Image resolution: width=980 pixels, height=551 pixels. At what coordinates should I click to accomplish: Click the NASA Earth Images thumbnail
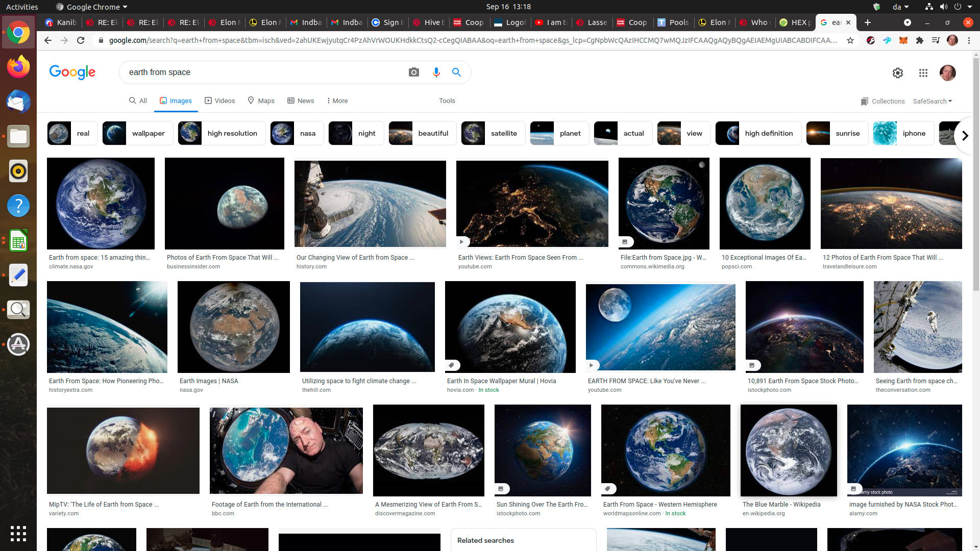(x=234, y=327)
